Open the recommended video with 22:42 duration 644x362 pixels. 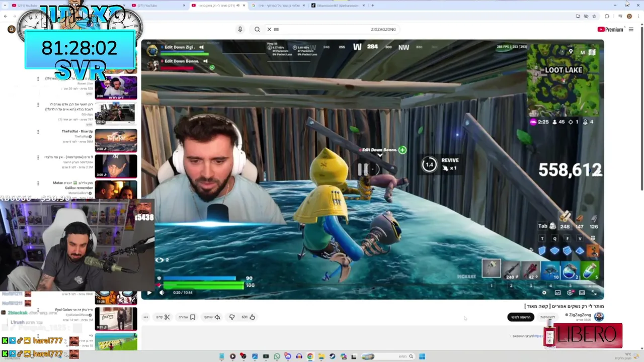click(x=116, y=114)
